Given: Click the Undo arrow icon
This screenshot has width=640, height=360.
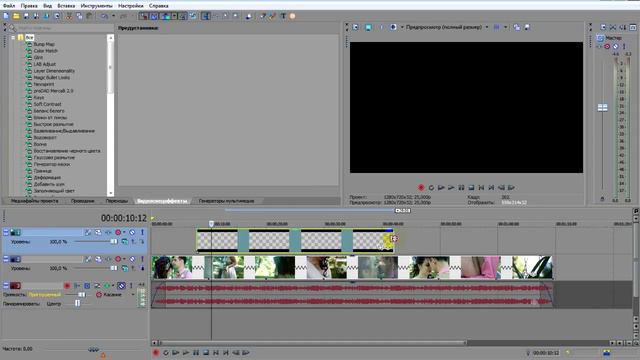Looking at the screenshot, I should (105, 16).
